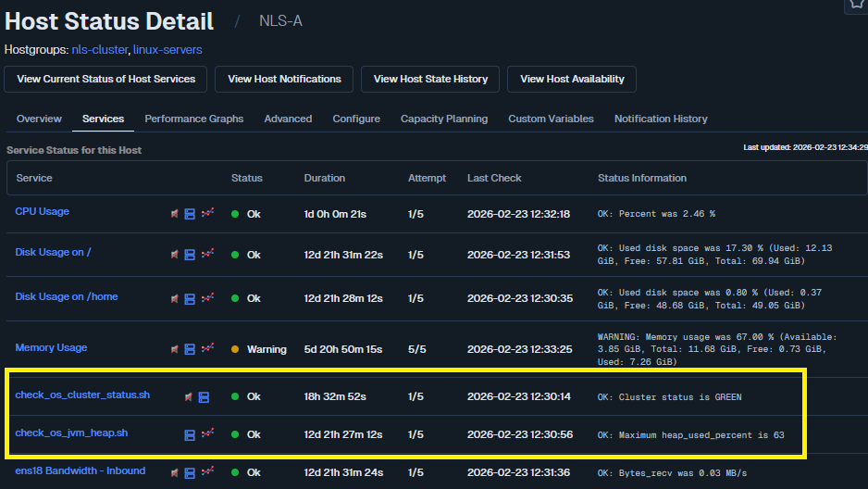Click muted notifications icon for ens18 Bandwidth - Inbound

(x=174, y=472)
